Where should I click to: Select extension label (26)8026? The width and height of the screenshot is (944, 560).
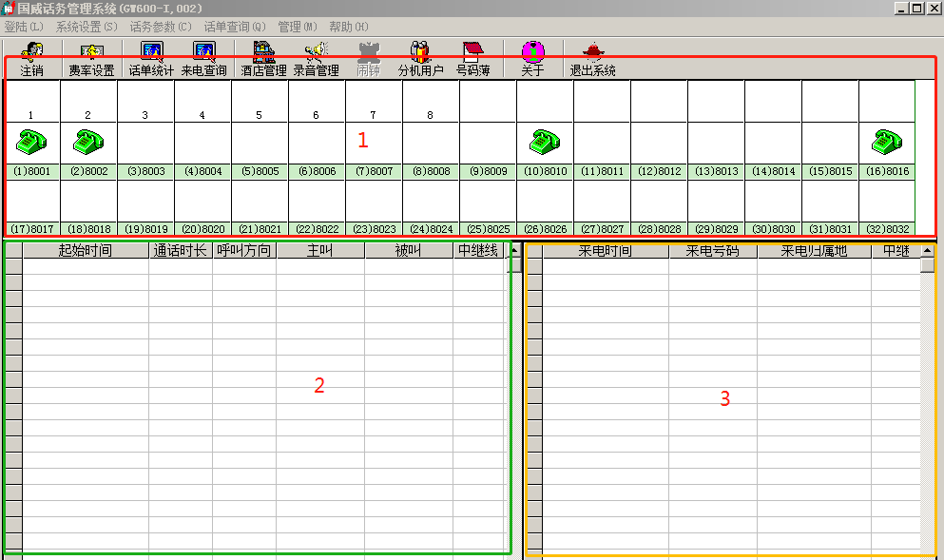pos(545,229)
